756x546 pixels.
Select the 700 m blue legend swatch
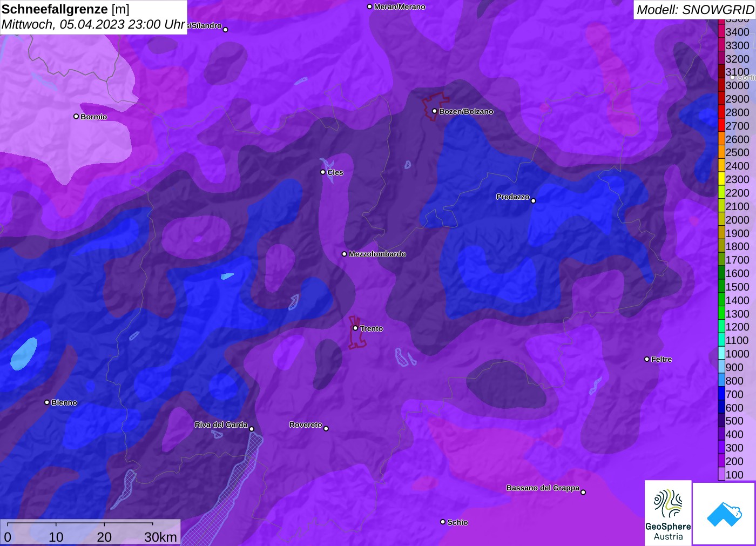point(721,394)
